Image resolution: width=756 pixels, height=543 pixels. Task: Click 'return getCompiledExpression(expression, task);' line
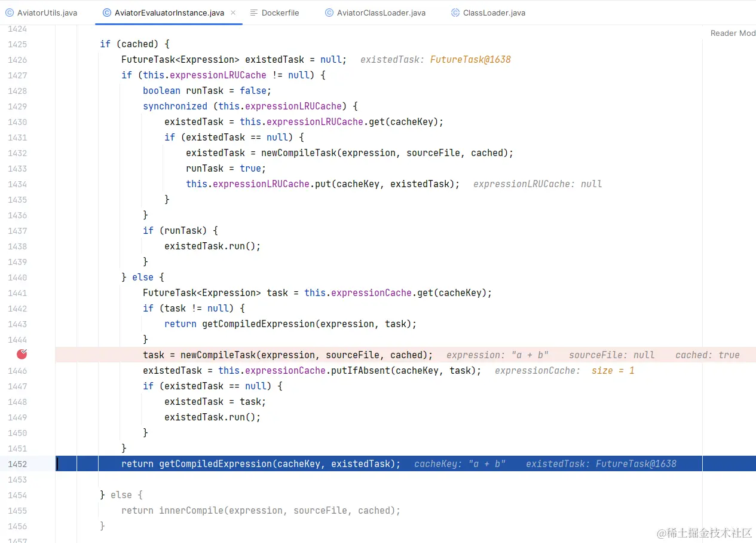pos(290,324)
